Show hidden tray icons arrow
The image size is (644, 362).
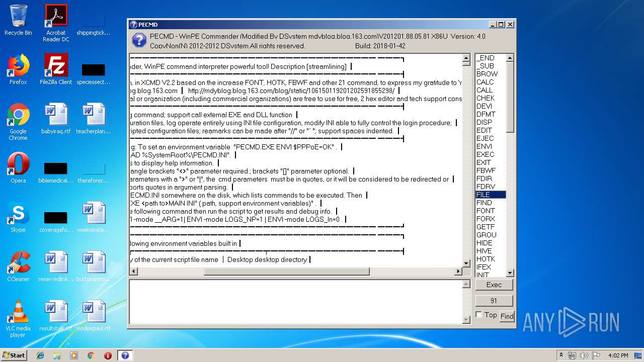pyautogui.click(x=561, y=355)
